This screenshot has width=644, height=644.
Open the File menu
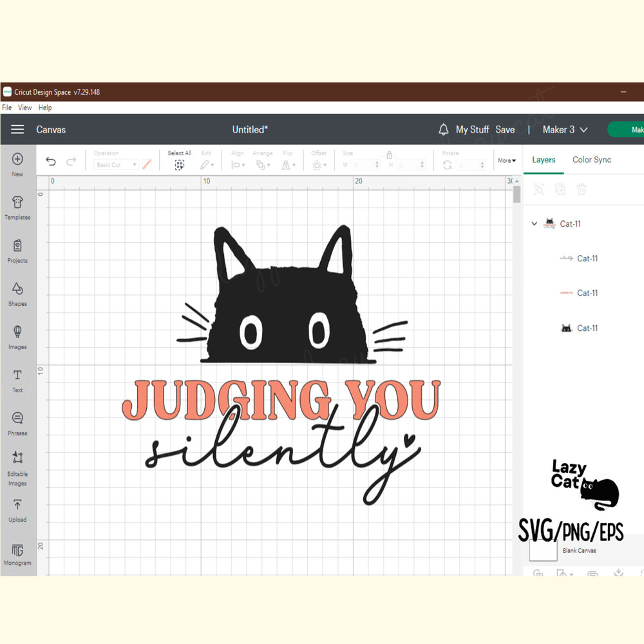[x=7, y=108]
